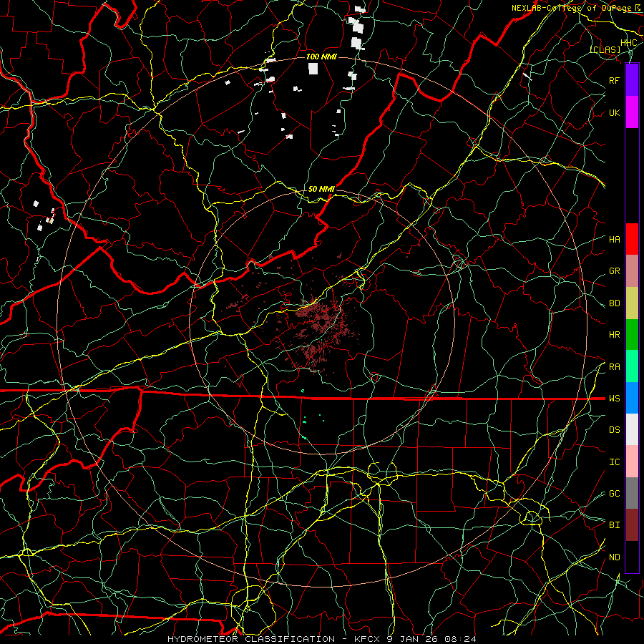This screenshot has width=644, height=644.
Task: Click the large white square echo near 100 NMI
Action: point(313,69)
